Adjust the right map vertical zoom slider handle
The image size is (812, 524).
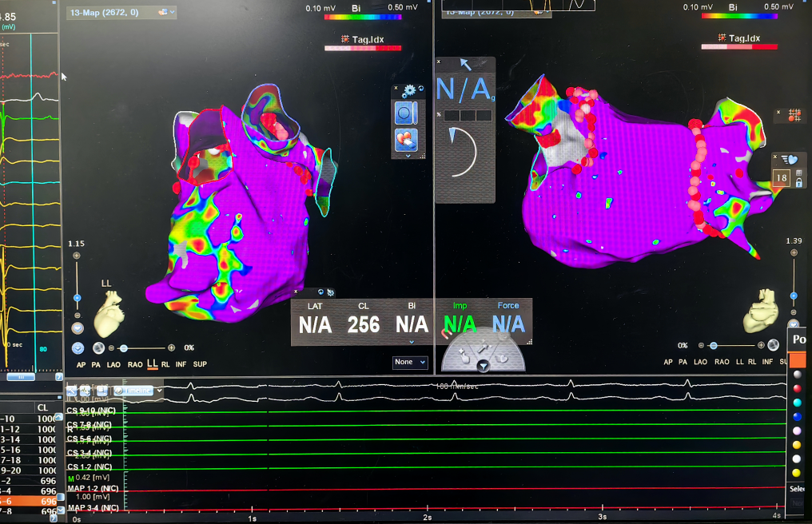794,296
